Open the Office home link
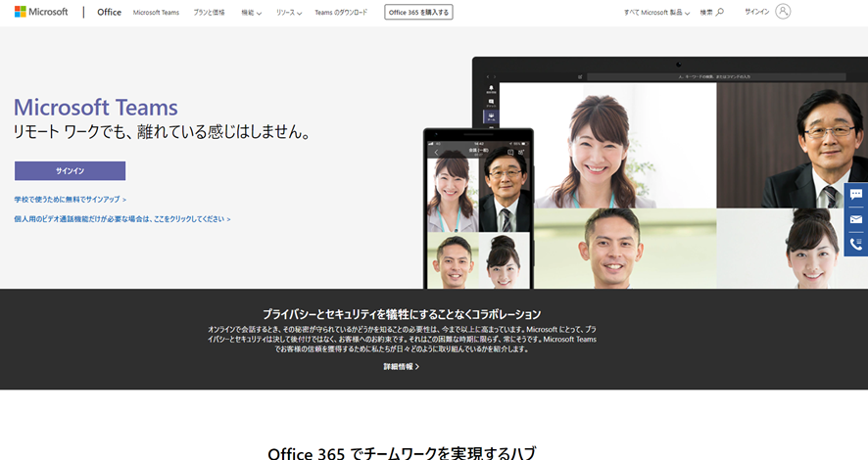Screen dimensions: 868x460 coord(109,12)
